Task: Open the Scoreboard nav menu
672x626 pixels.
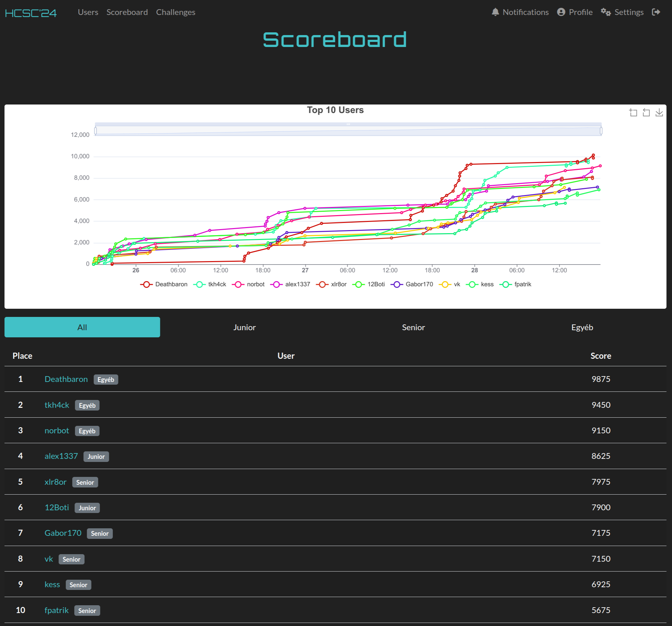Action: 127,12
